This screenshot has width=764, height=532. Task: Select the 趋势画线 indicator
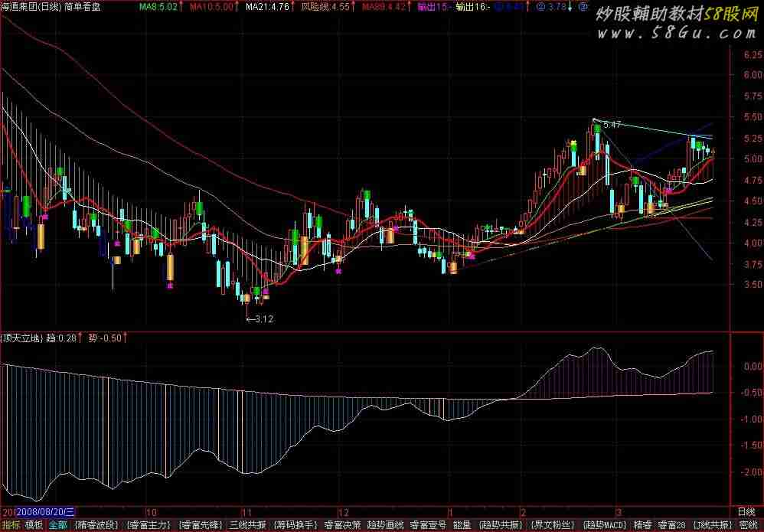click(385, 525)
